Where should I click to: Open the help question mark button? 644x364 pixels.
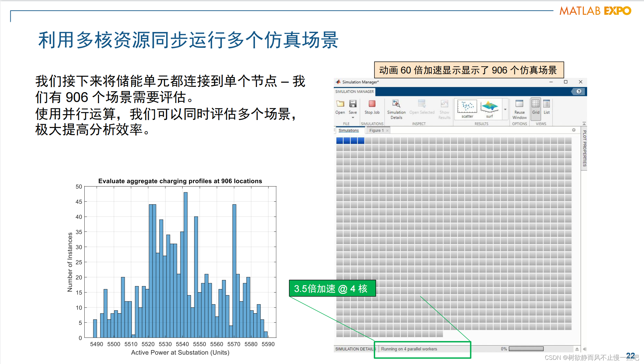coord(579,91)
